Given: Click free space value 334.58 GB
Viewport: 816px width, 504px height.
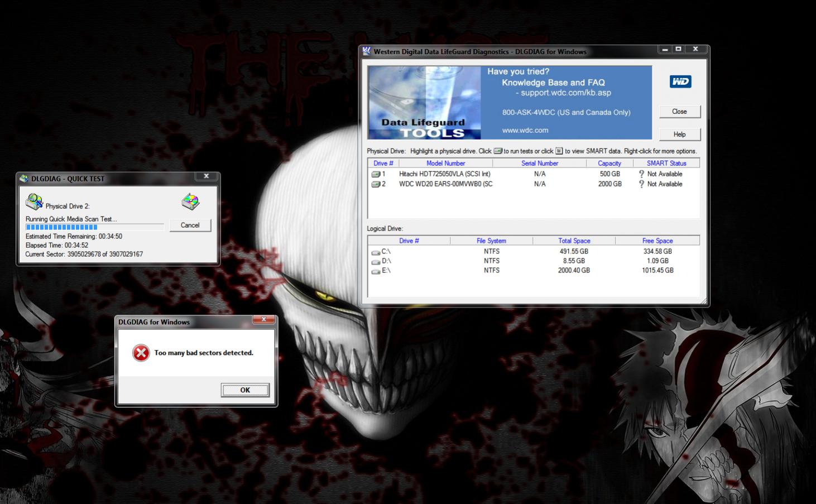Looking at the screenshot, I should (657, 252).
